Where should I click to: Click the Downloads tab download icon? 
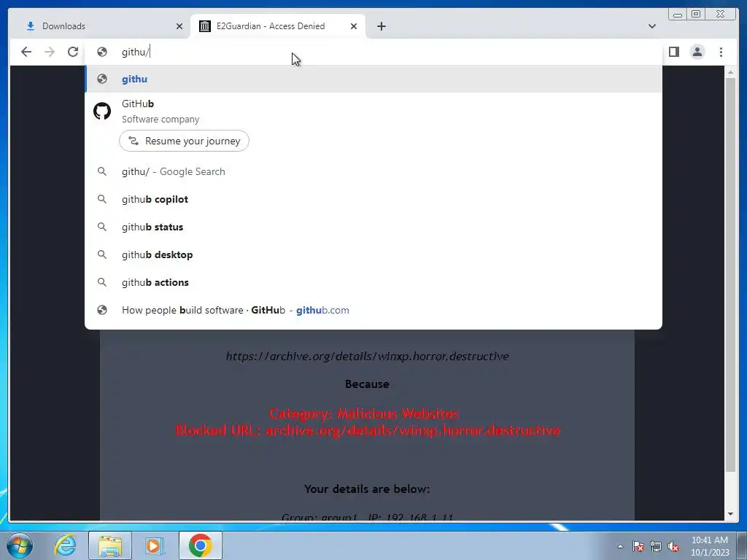pyautogui.click(x=31, y=26)
